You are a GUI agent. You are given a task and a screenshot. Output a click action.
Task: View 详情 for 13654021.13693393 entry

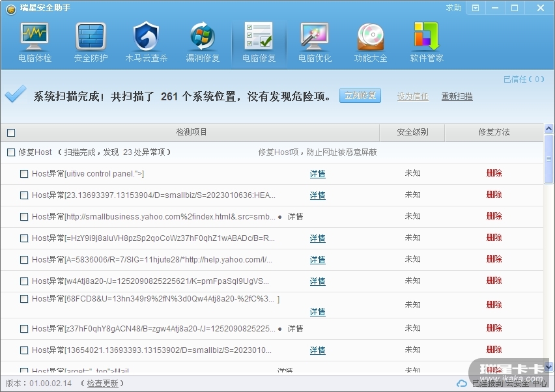coord(317,350)
